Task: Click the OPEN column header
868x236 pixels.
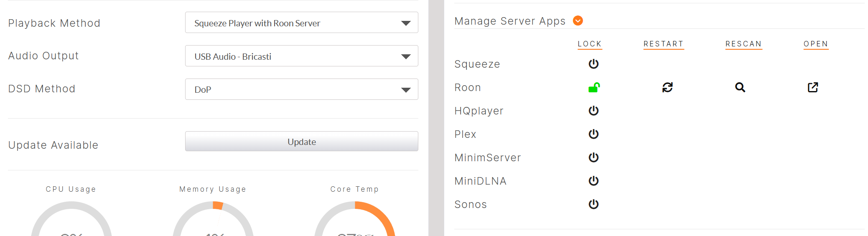Action: coord(816,44)
